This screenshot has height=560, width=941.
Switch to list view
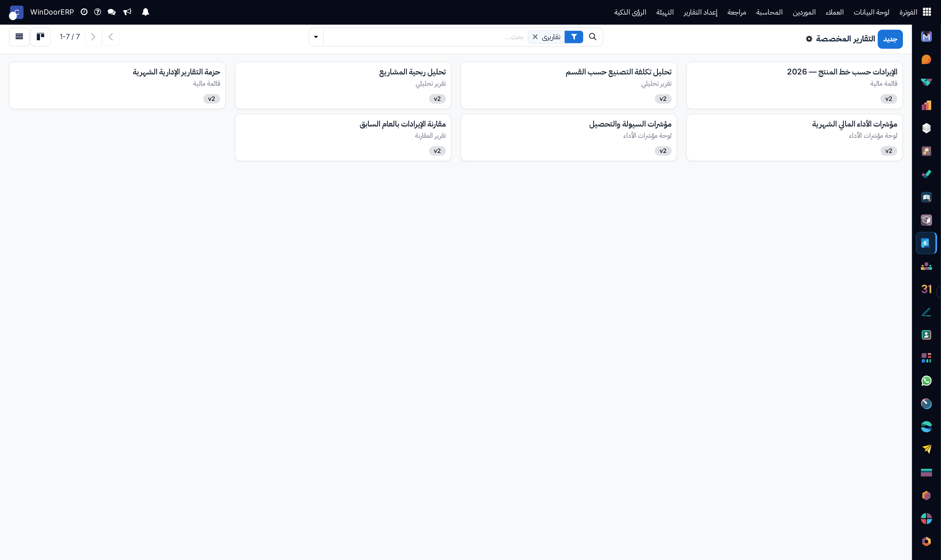(x=19, y=37)
